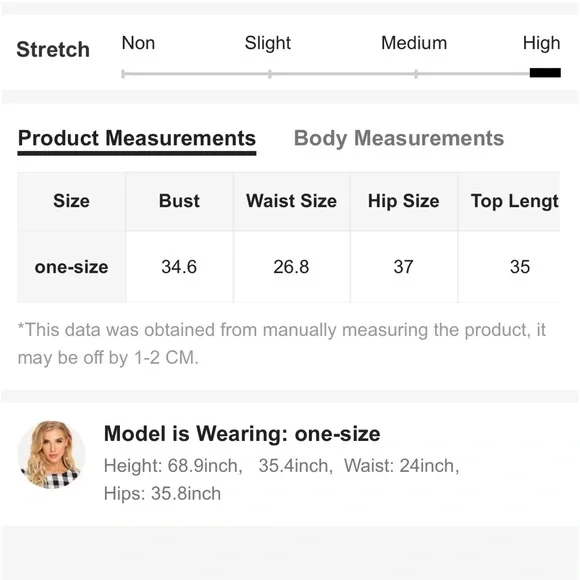The image size is (580, 580).
Task: Select the Product Measurements tab
Action: tap(137, 139)
